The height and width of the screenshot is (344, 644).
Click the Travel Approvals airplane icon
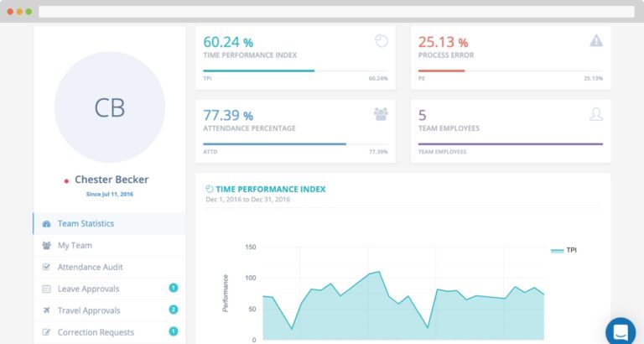click(46, 310)
